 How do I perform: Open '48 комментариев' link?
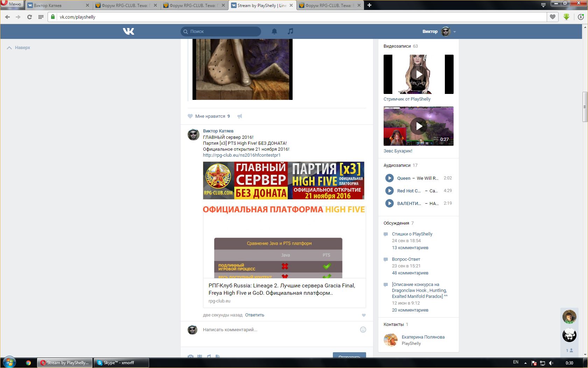[410, 273]
